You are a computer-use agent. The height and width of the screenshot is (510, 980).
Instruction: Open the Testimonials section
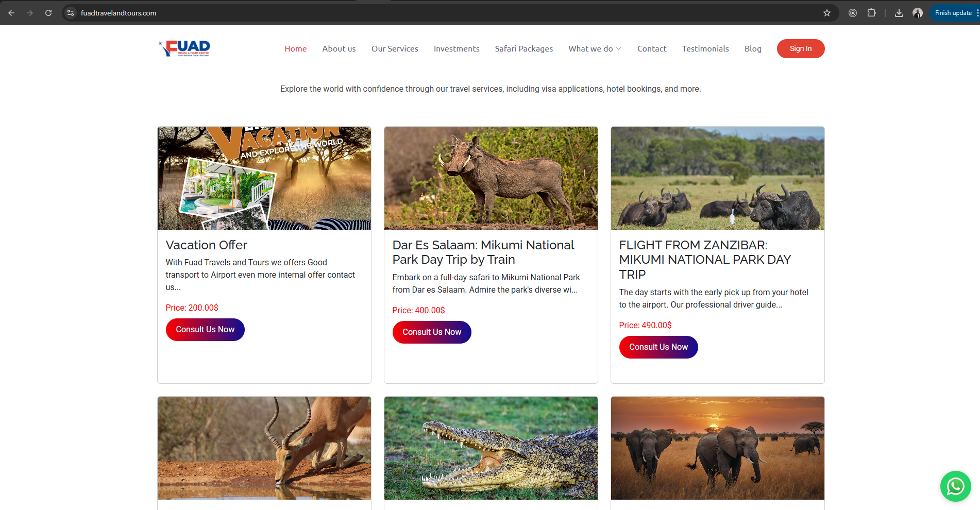pos(705,48)
